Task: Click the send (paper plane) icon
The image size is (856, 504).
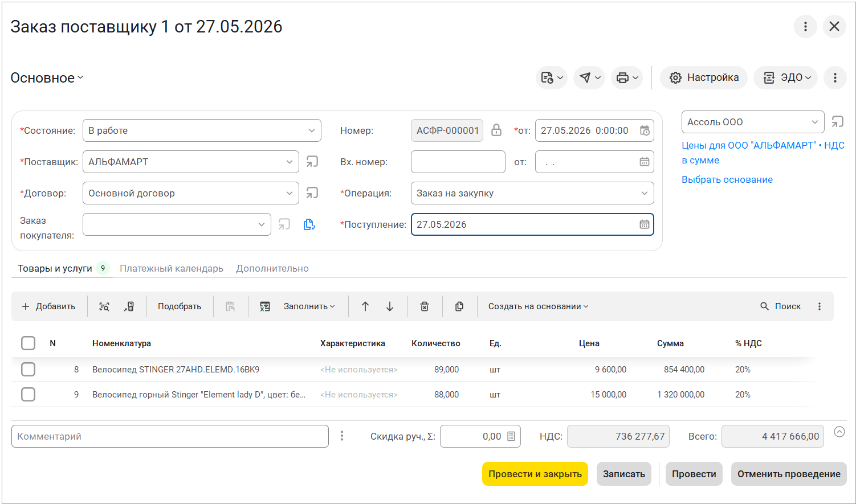Action: (x=585, y=78)
